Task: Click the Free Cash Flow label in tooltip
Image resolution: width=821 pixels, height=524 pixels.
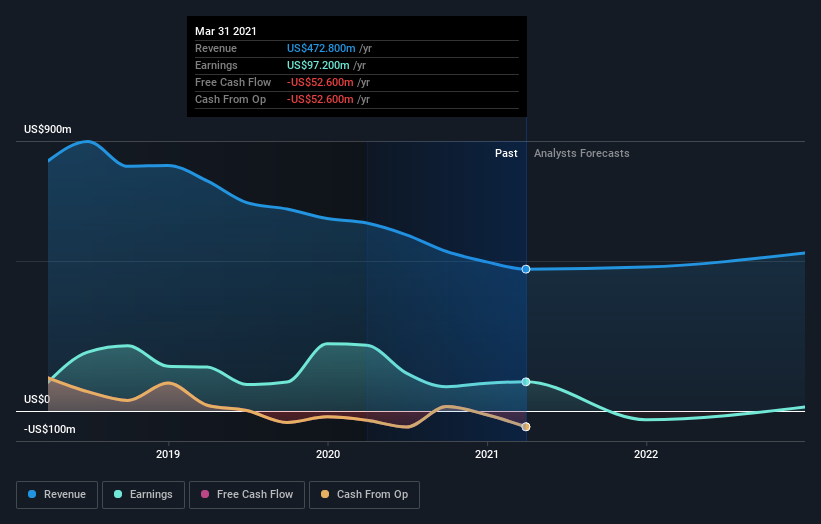Action: pyautogui.click(x=233, y=82)
